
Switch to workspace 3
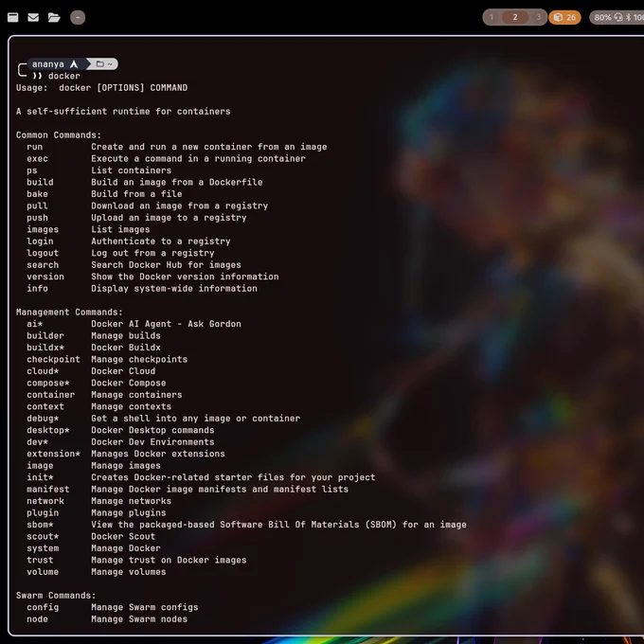pyautogui.click(x=538, y=17)
